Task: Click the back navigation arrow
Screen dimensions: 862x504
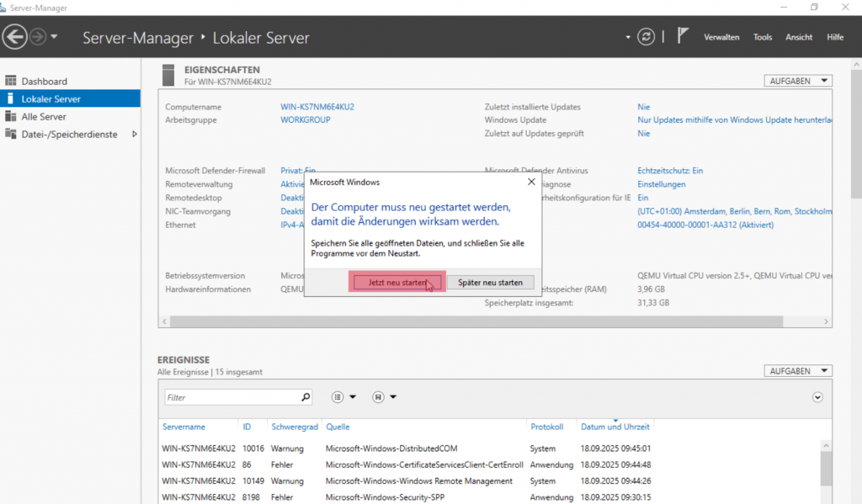Action: [15, 37]
